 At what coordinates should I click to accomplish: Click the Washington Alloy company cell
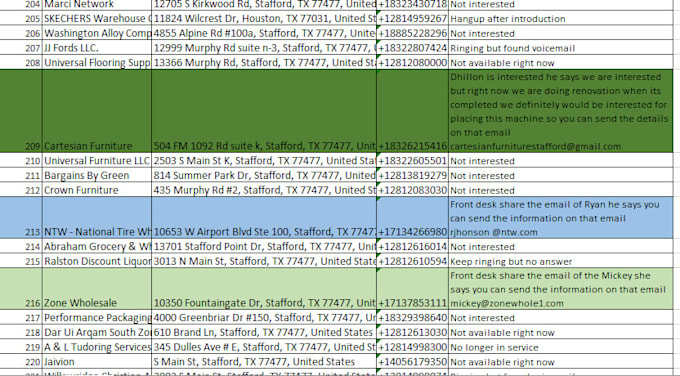tap(97, 33)
